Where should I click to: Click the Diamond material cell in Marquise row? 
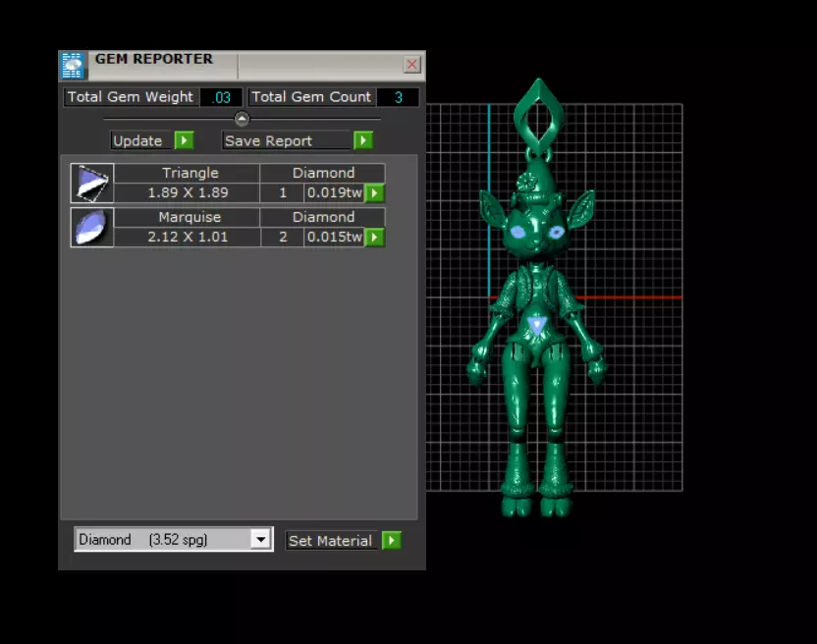[x=323, y=217]
